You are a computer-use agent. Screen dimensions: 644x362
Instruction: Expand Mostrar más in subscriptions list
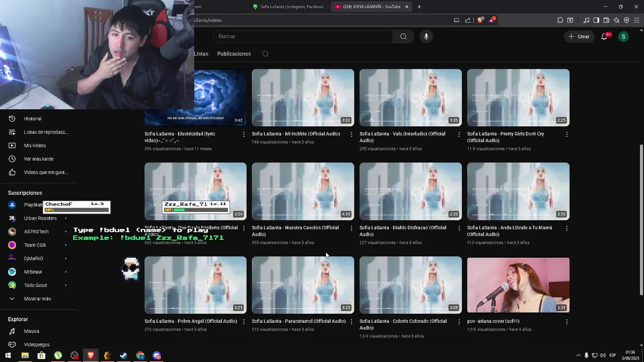(38, 299)
